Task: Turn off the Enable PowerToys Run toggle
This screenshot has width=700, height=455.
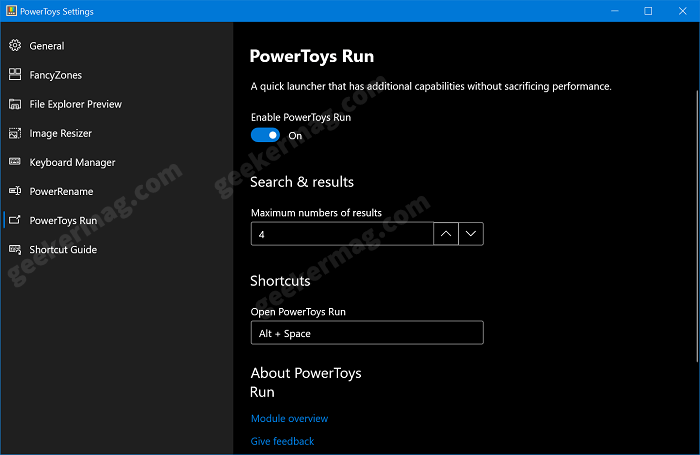Action: [265, 135]
